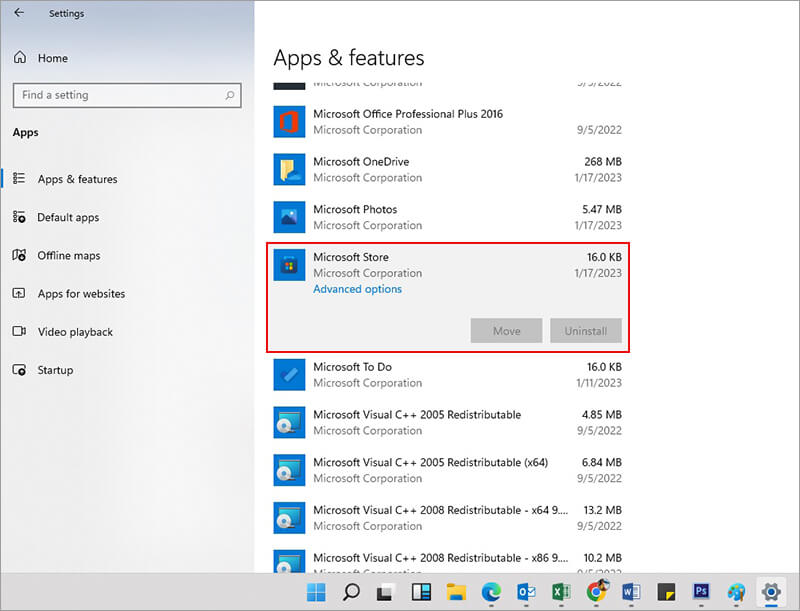This screenshot has width=800, height=611.
Task: Click the search magnifier in Find a setting
Action: point(230,95)
